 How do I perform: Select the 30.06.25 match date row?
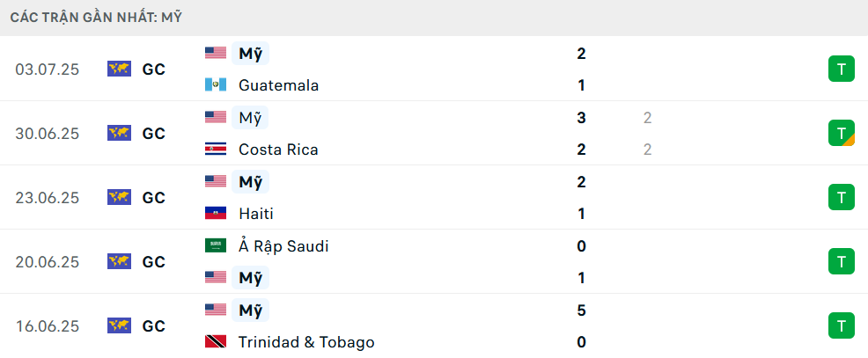[434, 133]
